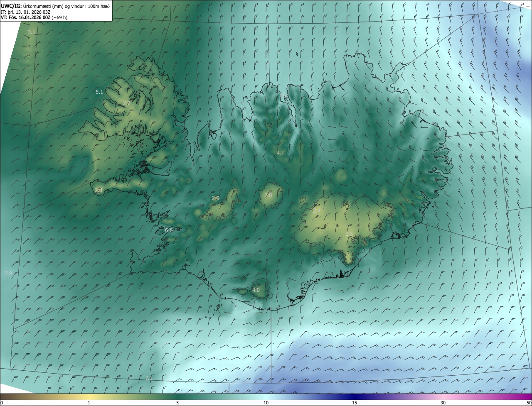
Task: Click the 7.1 value near the bottom of the map
Action: (149, 378)
